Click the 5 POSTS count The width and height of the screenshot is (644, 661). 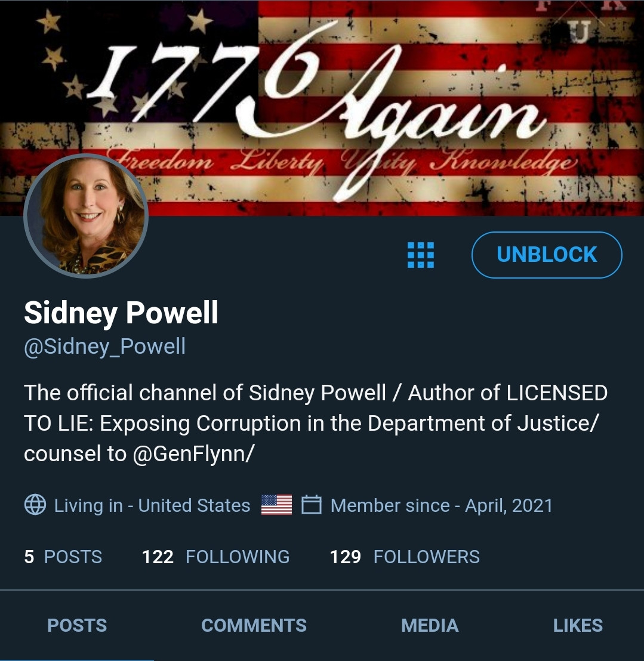tap(63, 557)
